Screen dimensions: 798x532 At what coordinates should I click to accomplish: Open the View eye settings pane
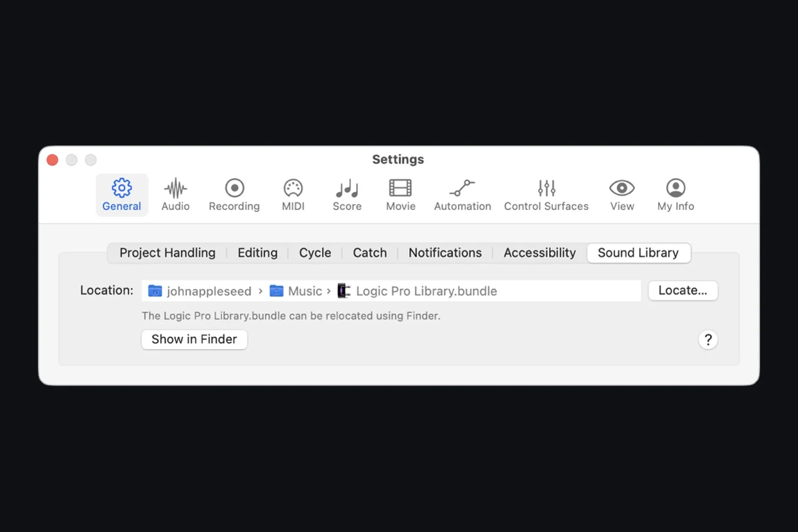[622, 195]
